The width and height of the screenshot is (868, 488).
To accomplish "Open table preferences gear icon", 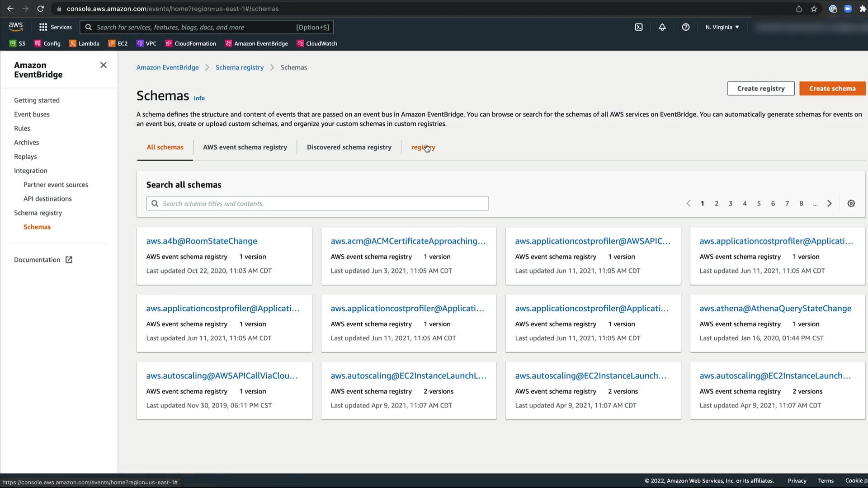I will coord(851,203).
